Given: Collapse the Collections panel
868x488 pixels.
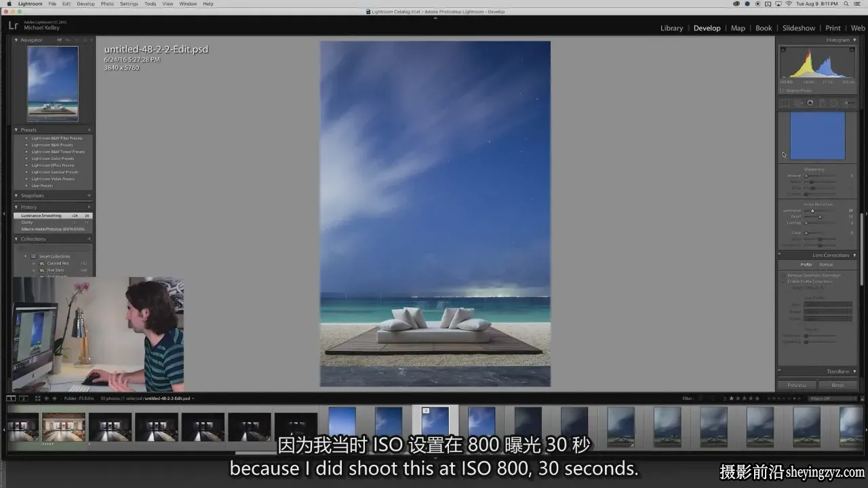Looking at the screenshot, I should [16, 239].
